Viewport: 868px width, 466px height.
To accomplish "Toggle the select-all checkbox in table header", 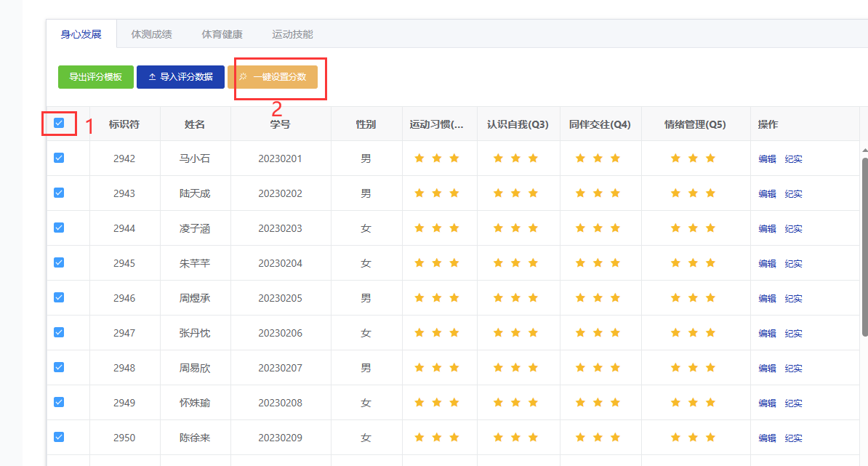I will pos(59,123).
